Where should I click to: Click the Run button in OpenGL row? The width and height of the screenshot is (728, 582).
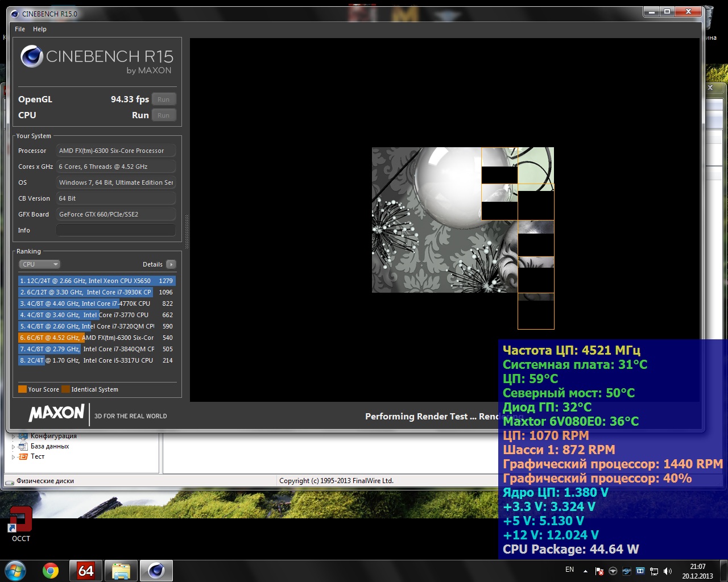(164, 99)
